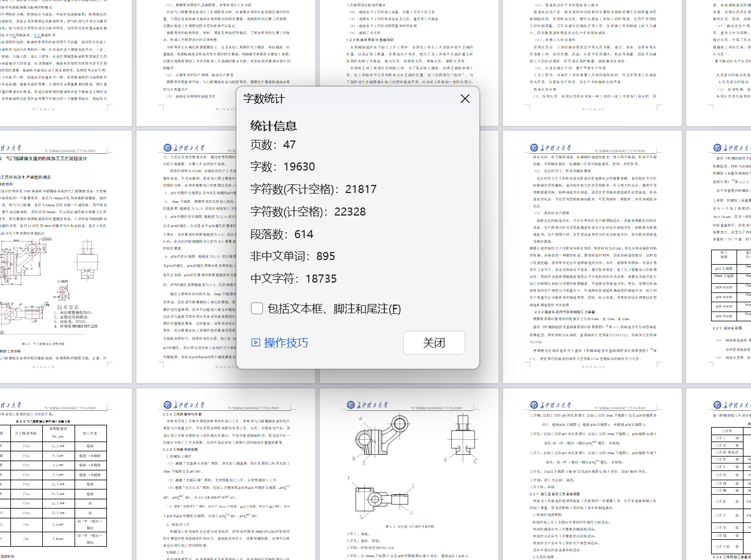The width and height of the screenshot is (751, 560).
Task: Select the 非中文单词：895 statistic line
Action: click(x=293, y=256)
